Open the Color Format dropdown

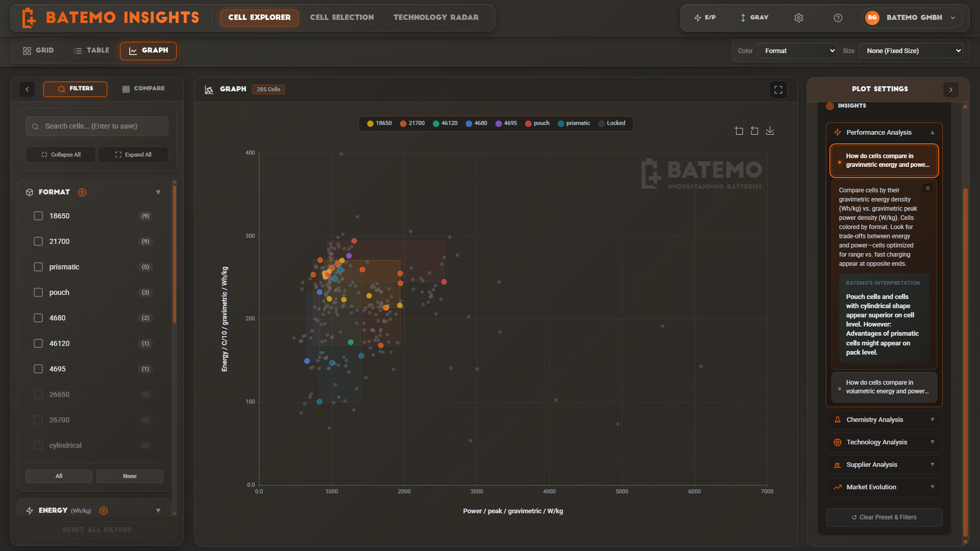pyautogui.click(x=796, y=51)
